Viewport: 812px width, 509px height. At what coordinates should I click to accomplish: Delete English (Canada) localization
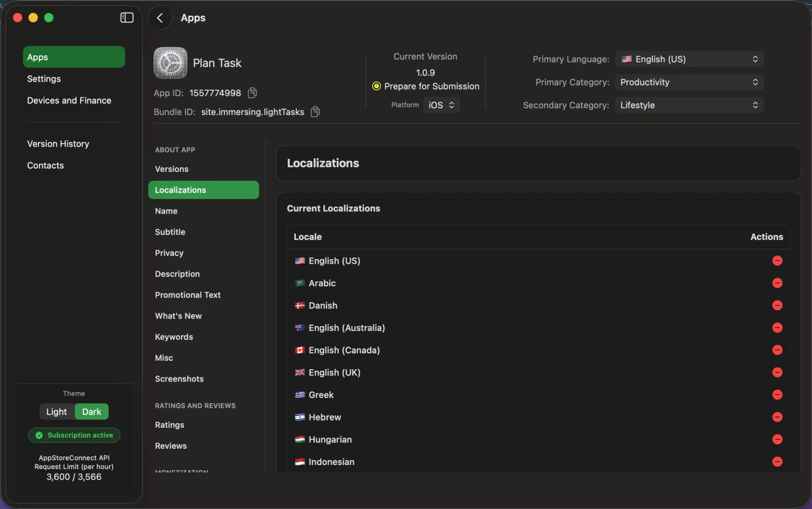pos(777,350)
